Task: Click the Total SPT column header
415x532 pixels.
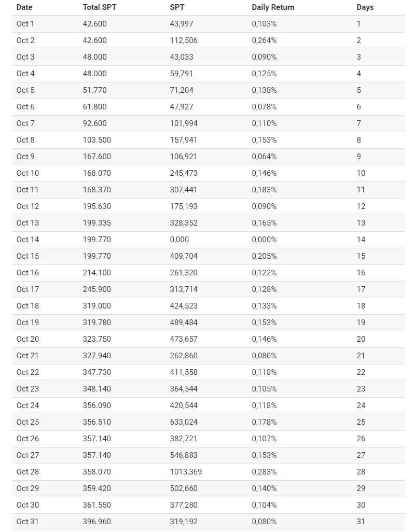Action: [100, 7]
